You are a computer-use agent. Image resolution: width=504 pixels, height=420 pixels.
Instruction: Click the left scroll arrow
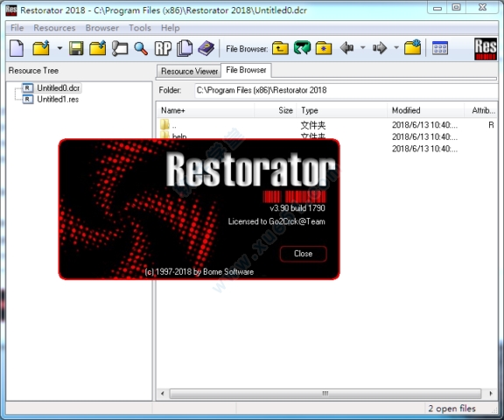pos(163,394)
